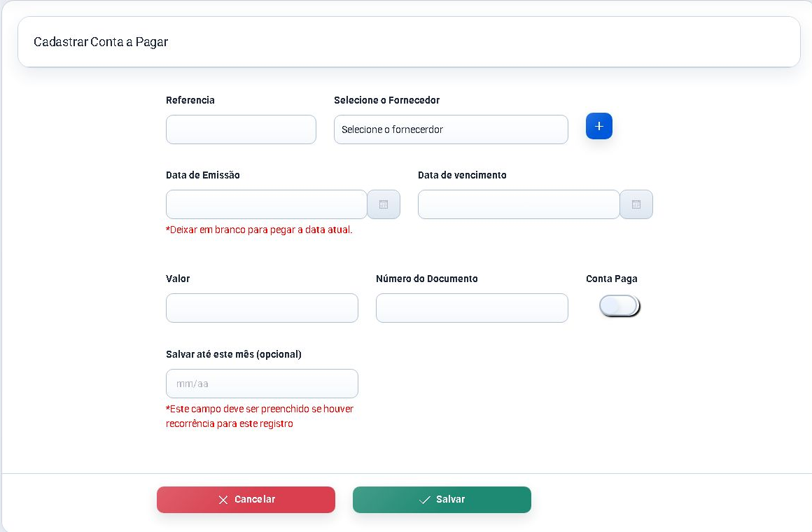The width and height of the screenshot is (812, 532).
Task: Expand the Selecione o fornecerdor dropdown
Action: pyautogui.click(x=451, y=129)
